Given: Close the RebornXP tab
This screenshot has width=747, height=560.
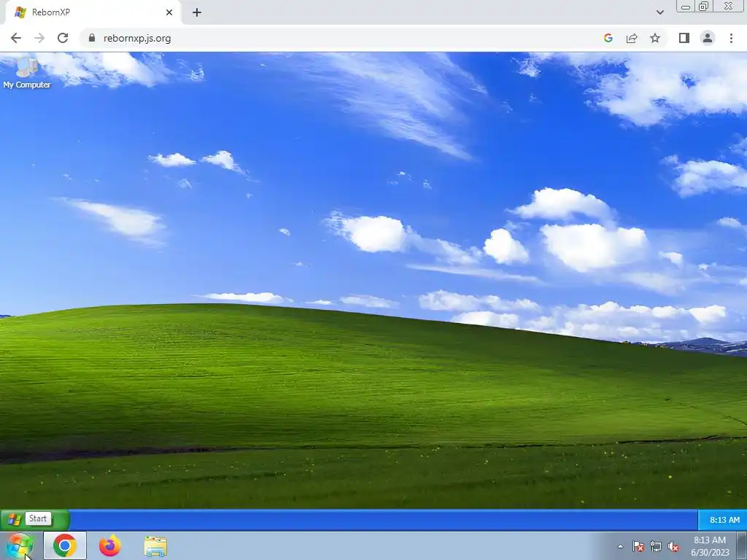Looking at the screenshot, I should pos(169,12).
